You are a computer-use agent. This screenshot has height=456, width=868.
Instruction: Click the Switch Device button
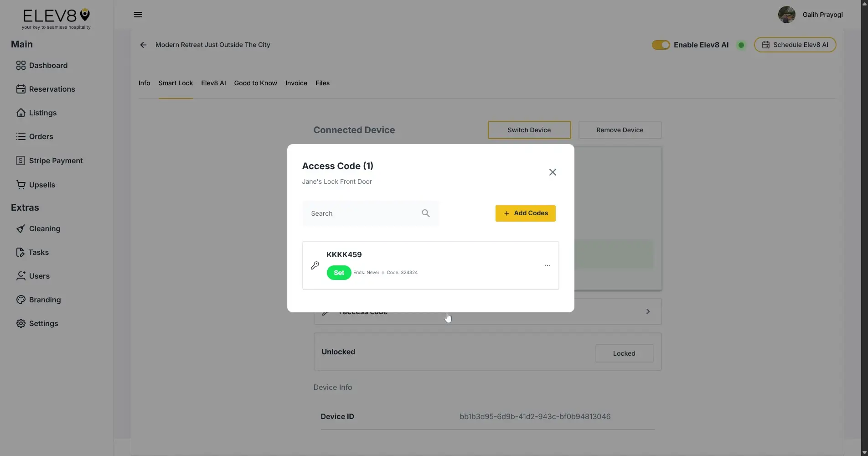point(529,130)
